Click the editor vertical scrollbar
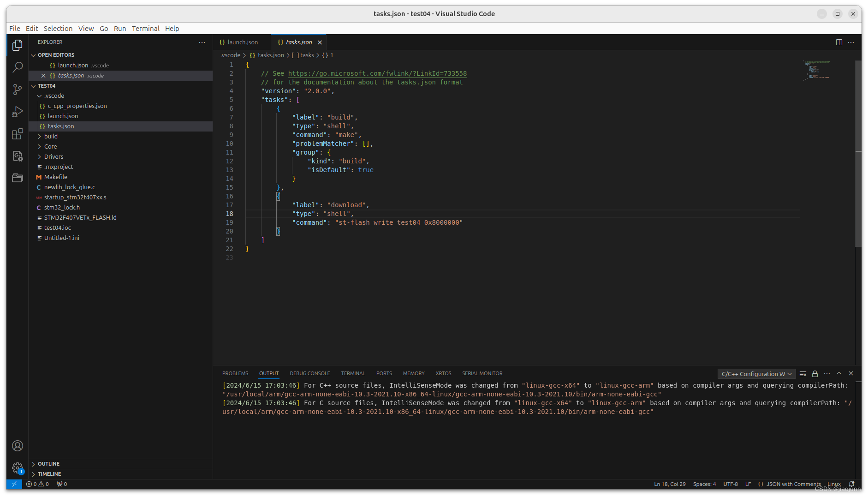The width and height of the screenshot is (868, 497). click(858, 153)
